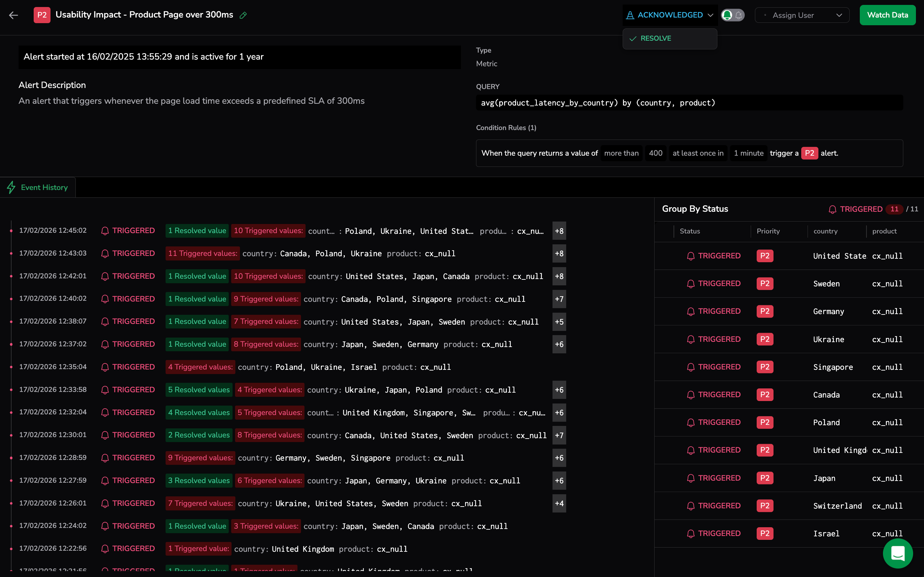Viewport: 924px width, 577px height.
Task: Open the Assign User dropdown
Action: tap(802, 15)
